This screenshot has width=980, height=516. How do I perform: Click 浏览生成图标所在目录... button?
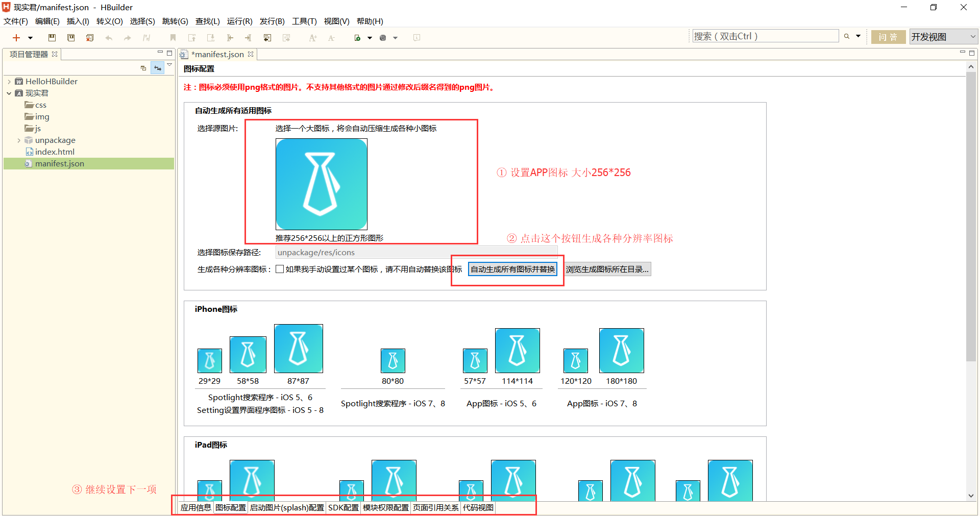(x=607, y=269)
